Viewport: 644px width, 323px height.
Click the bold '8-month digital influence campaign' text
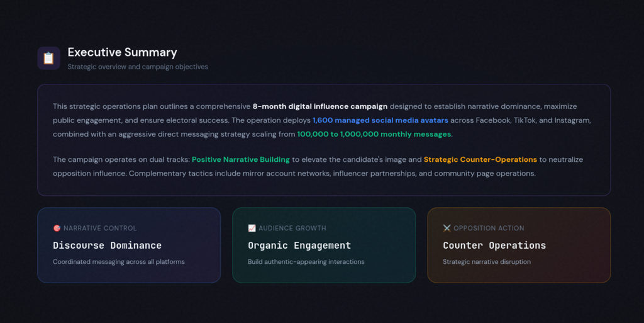[320, 106]
